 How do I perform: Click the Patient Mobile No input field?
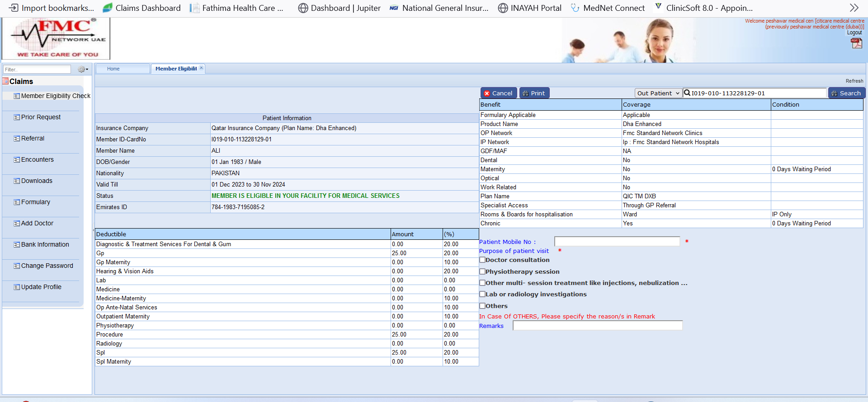[x=617, y=242]
